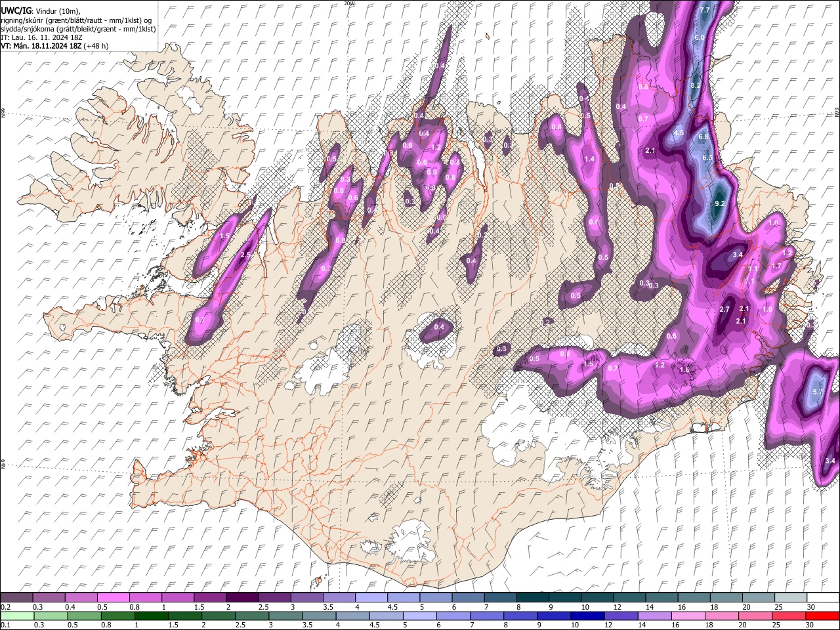Click the 5.7 precipitation value on the map
This screenshot has width=840, height=630.
click(x=818, y=392)
